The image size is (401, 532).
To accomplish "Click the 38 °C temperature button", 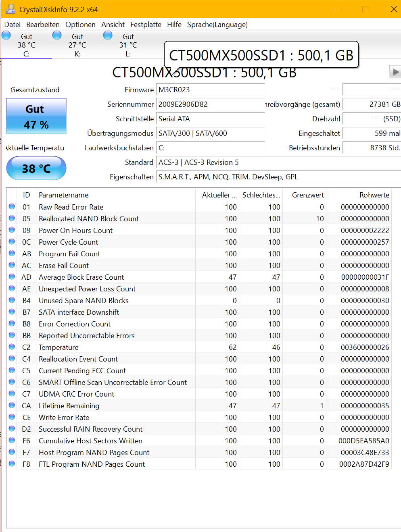I will [x=36, y=168].
